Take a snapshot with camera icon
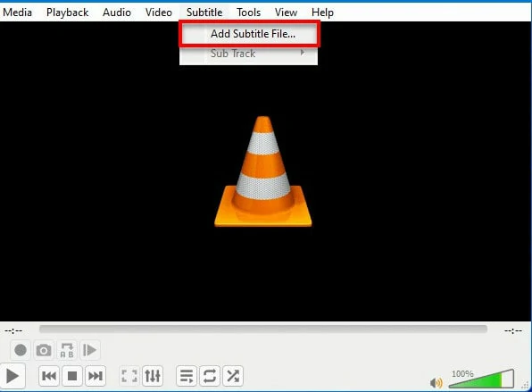The image size is (532, 392). coord(44,350)
